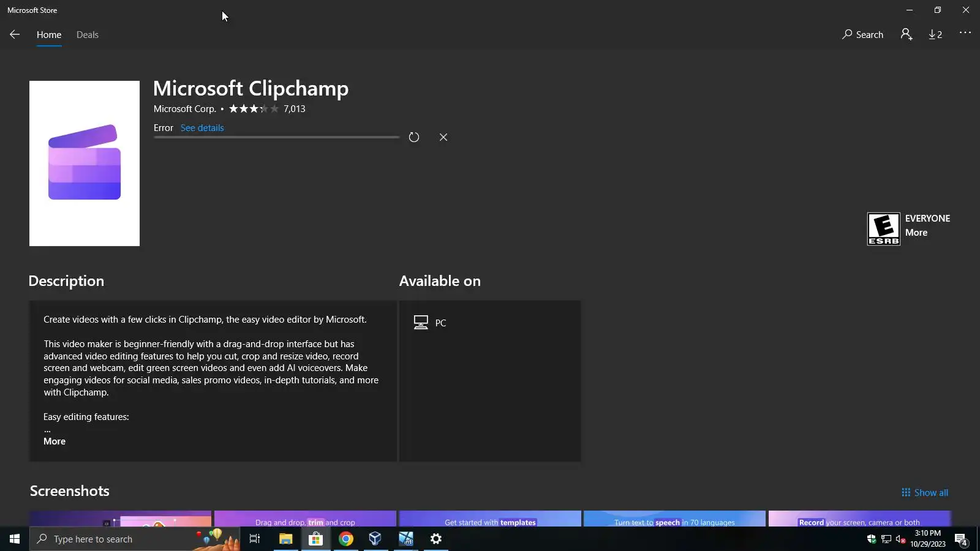Close the Microsoft Store window
This screenshot has width=980, height=551.
point(966,10)
